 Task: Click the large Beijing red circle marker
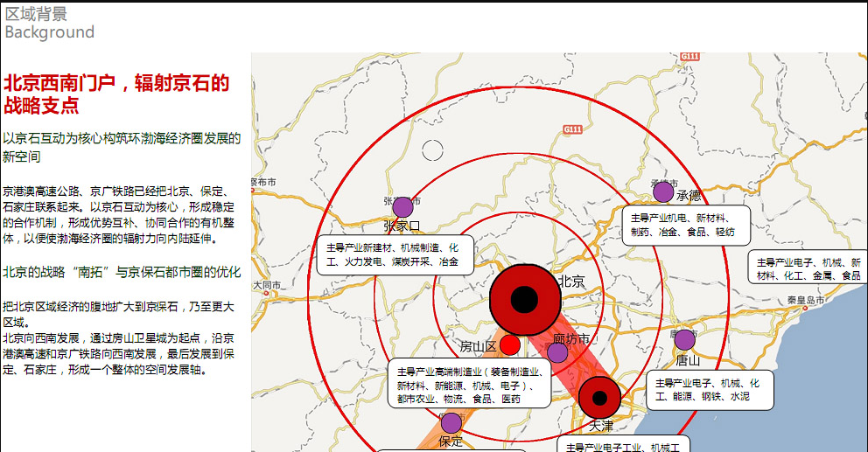524,300
